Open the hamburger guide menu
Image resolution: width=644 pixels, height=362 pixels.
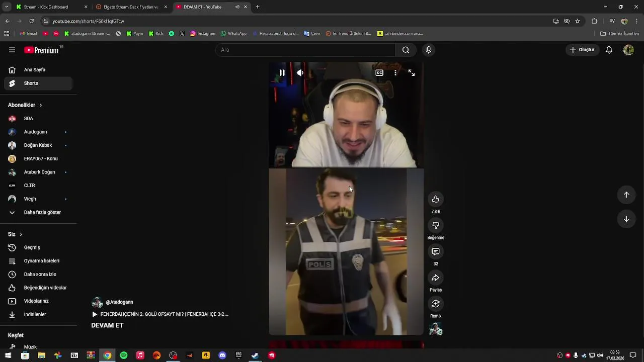point(12,50)
